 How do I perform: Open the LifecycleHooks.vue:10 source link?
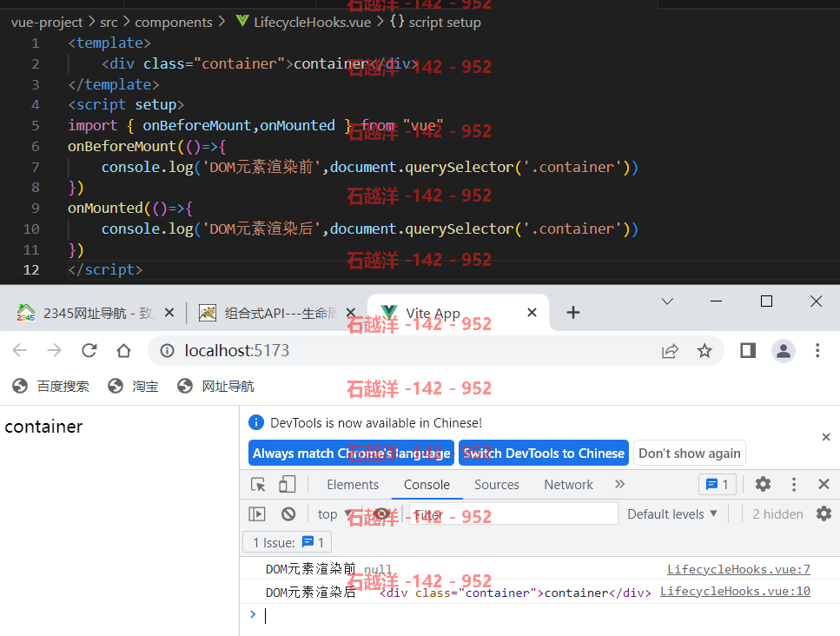point(735,591)
